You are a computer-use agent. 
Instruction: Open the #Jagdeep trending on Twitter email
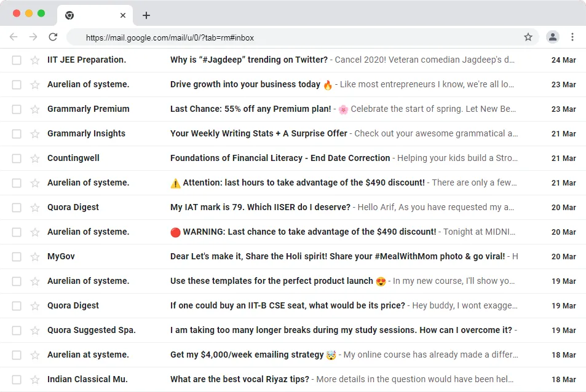pyautogui.click(x=249, y=60)
